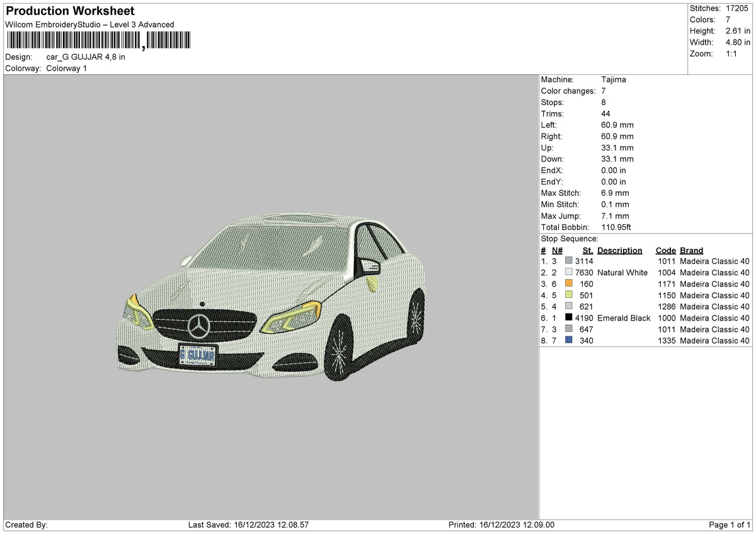Viewport: 756px width, 534px height.
Task: Click stitch count 4190 in row 6
Action: coord(584,317)
